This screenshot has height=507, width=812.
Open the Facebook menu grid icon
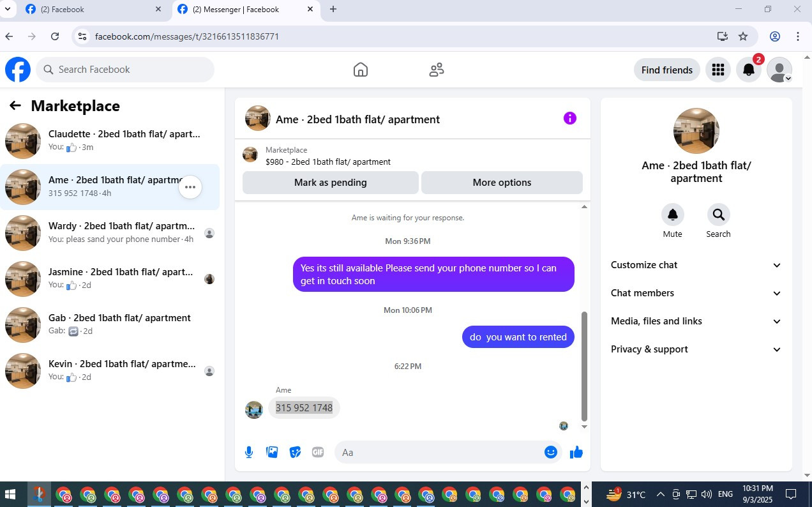pos(718,70)
